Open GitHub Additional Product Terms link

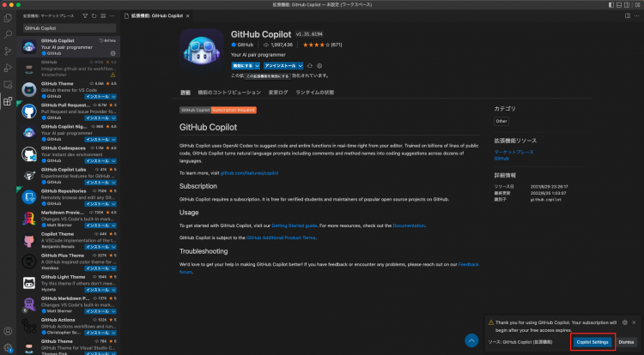tap(281, 238)
